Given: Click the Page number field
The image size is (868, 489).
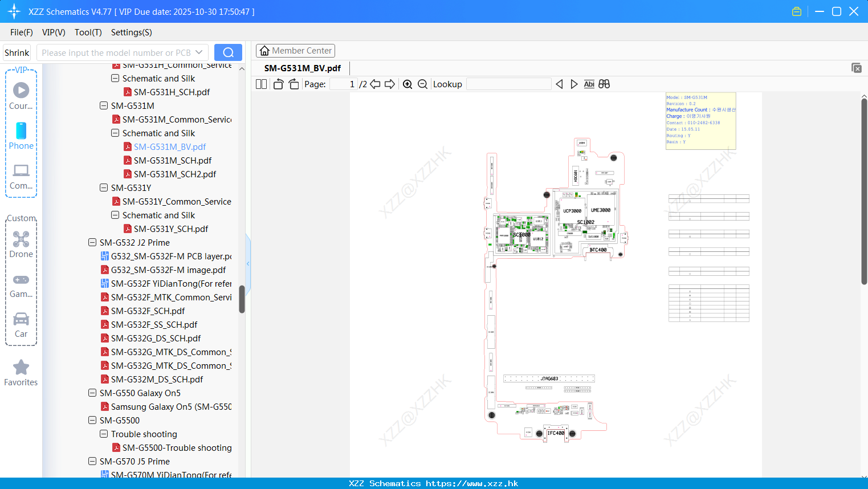Looking at the screenshot, I should pyautogui.click(x=344, y=84).
